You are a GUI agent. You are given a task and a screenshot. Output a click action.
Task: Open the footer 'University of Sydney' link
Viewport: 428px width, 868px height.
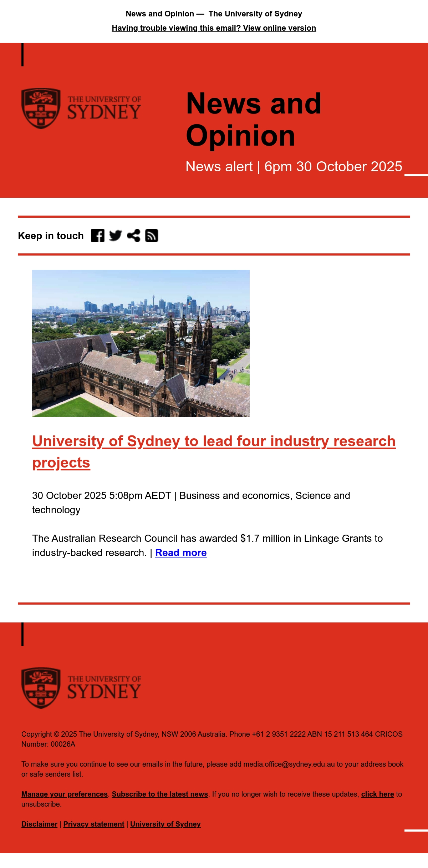[x=165, y=824]
